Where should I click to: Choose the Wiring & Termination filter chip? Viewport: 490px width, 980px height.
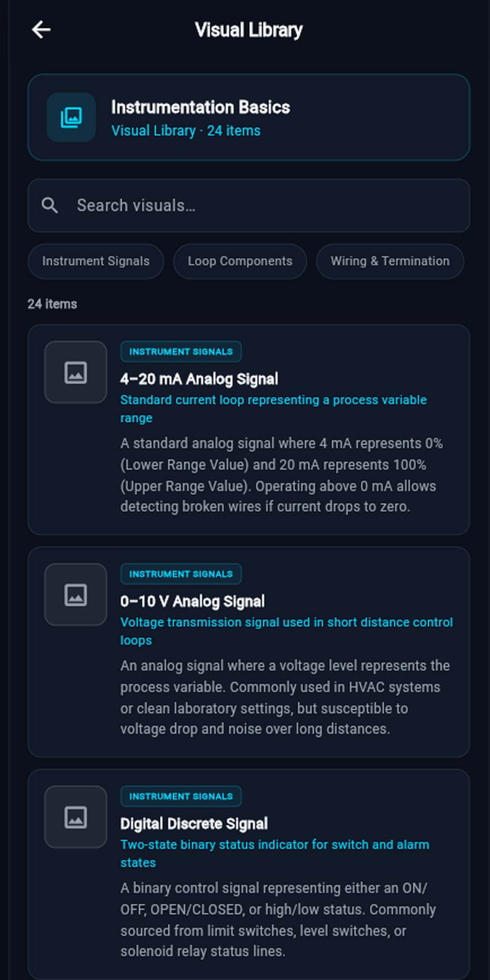pyautogui.click(x=390, y=261)
